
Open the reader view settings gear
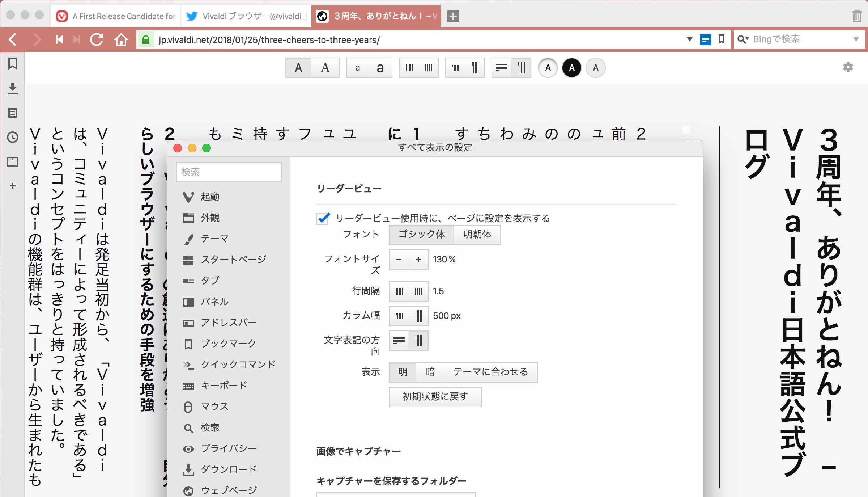click(x=848, y=67)
